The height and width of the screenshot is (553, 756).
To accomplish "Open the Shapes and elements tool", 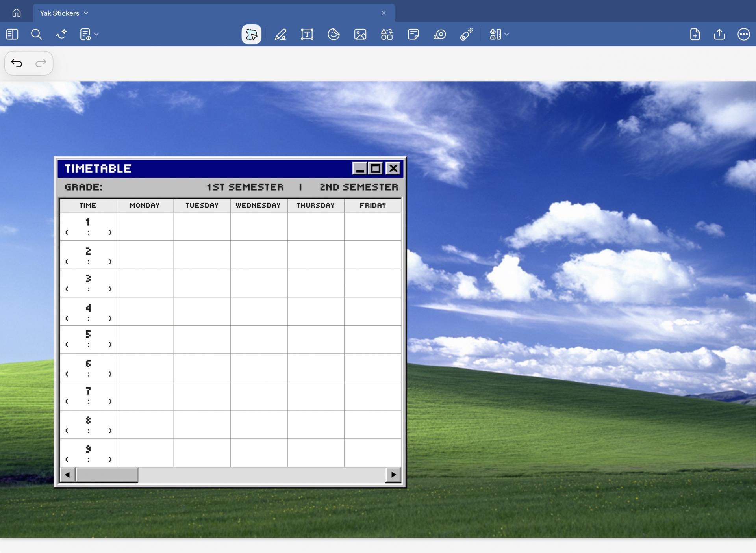I will coord(387,34).
